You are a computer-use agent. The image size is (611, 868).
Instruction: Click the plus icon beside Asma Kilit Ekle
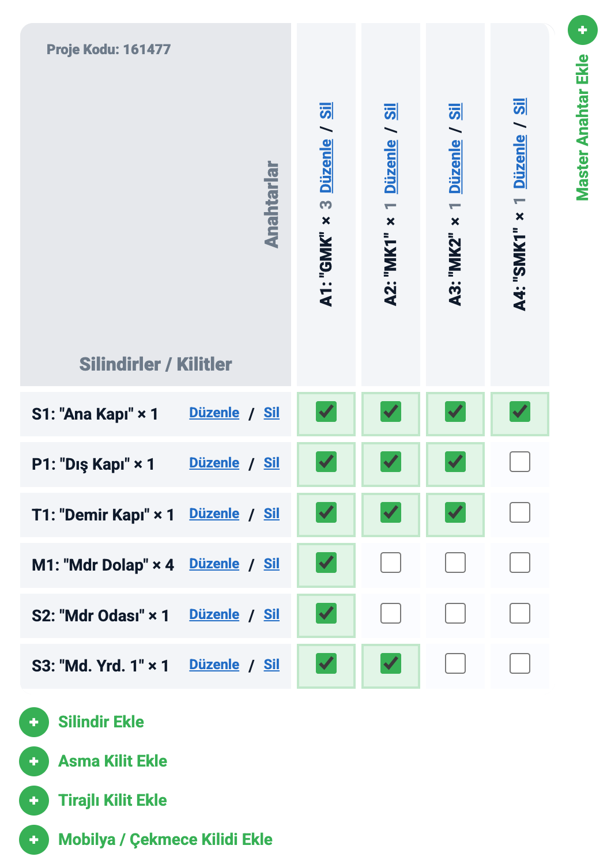34,761
